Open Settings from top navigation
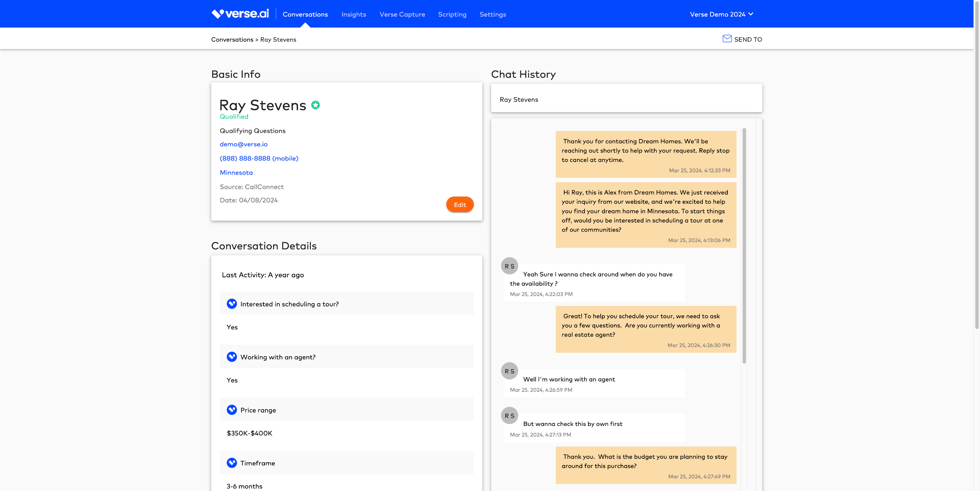This screenshot has height=491, width=980. coord(493,14)
